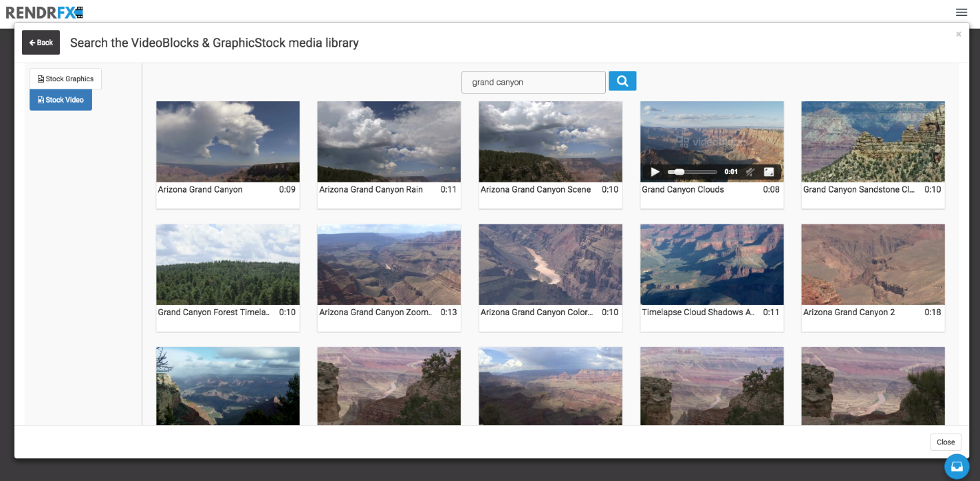Open the hamburger menu at top right
Screen dimensions: 980x481
point(961,12)
